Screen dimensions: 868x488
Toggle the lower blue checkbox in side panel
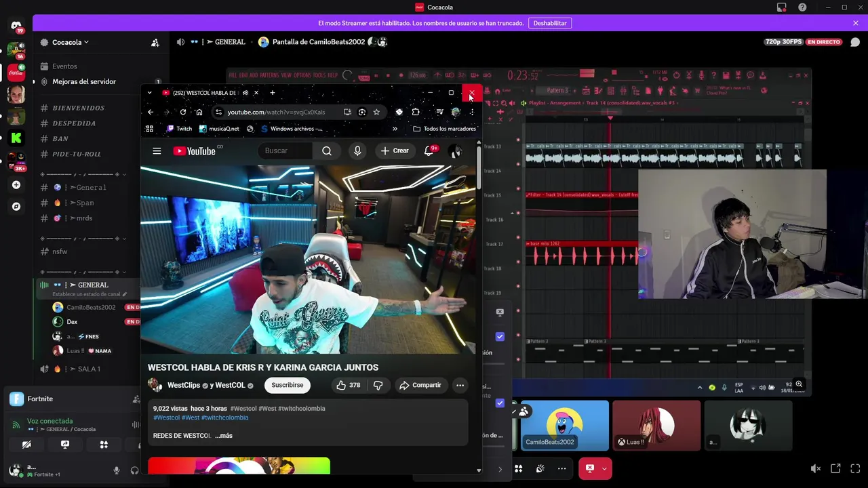[500, 403]
